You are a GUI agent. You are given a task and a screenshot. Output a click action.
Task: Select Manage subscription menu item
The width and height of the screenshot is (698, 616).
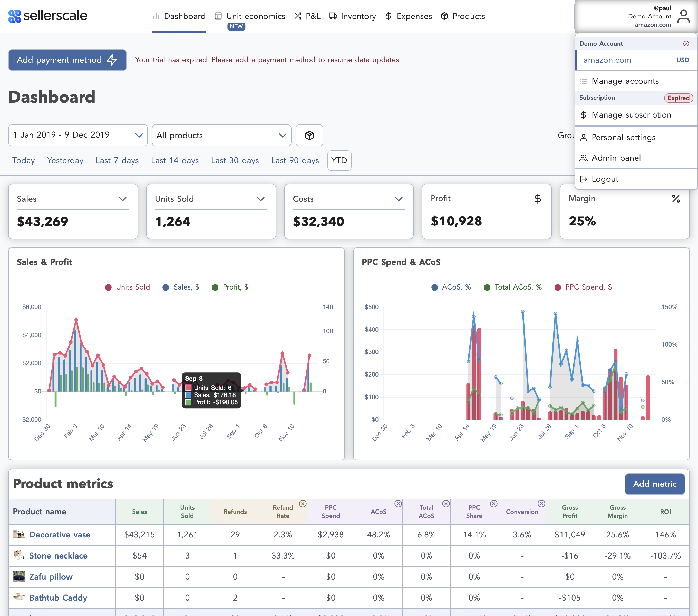click(631, 115)
